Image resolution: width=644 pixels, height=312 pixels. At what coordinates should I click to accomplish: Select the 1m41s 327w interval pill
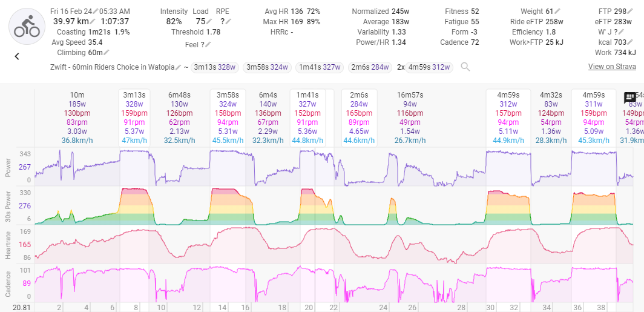[320, 67]
